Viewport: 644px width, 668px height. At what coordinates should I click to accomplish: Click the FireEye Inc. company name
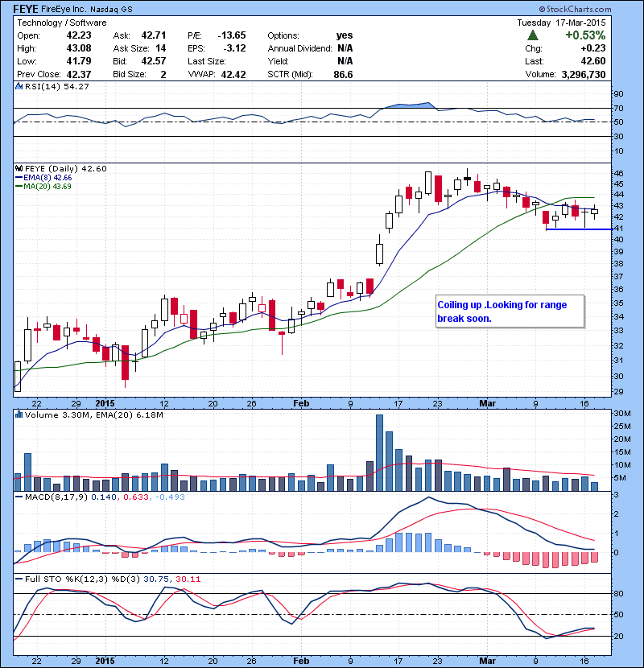tap(64, 10)
